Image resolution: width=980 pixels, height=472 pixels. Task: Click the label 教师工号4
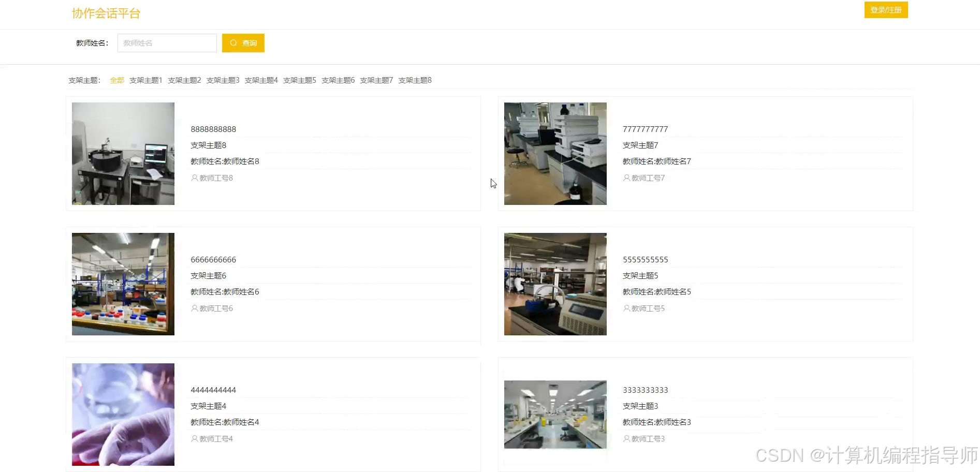point(216,439)
